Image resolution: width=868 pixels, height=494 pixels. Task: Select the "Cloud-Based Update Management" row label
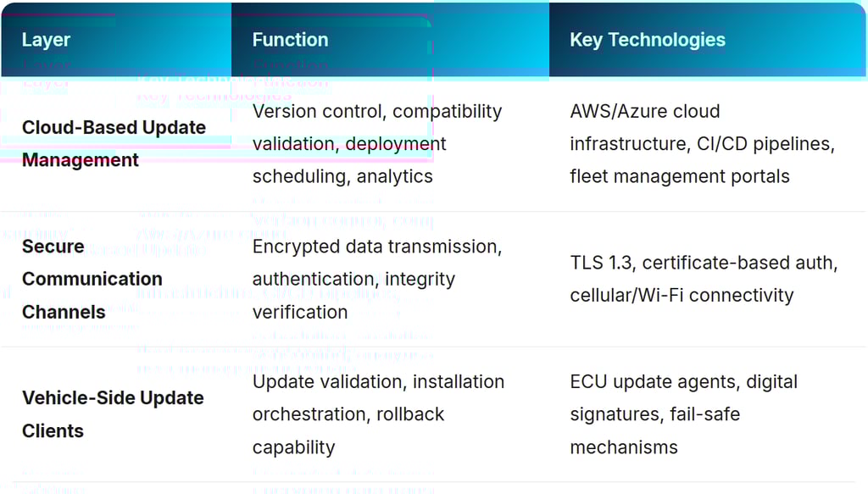pos(114,143)
